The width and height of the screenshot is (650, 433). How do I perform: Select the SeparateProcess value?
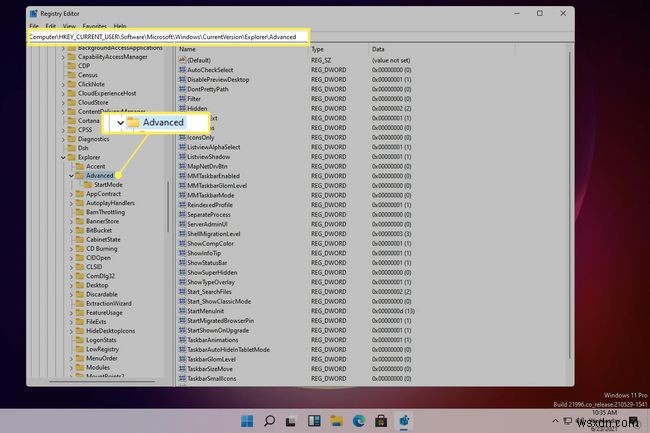(209, 215)
